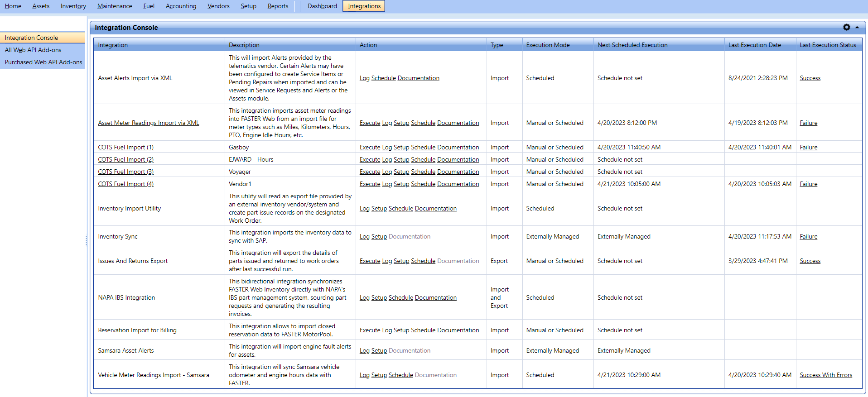Open Documentation for NAPA IBS Integration
The height and width of the screenshot is (397, 868).
click(x=436, y=297)
